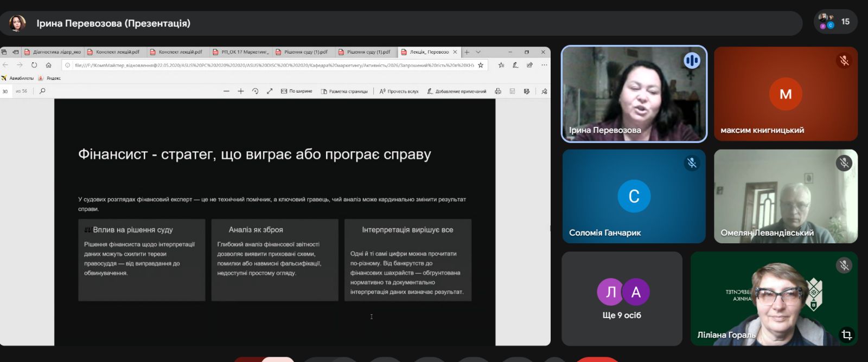Zoom in the PDF view
Image resolution: width=868 pixels, height=362 pixels.
[241, 91]
